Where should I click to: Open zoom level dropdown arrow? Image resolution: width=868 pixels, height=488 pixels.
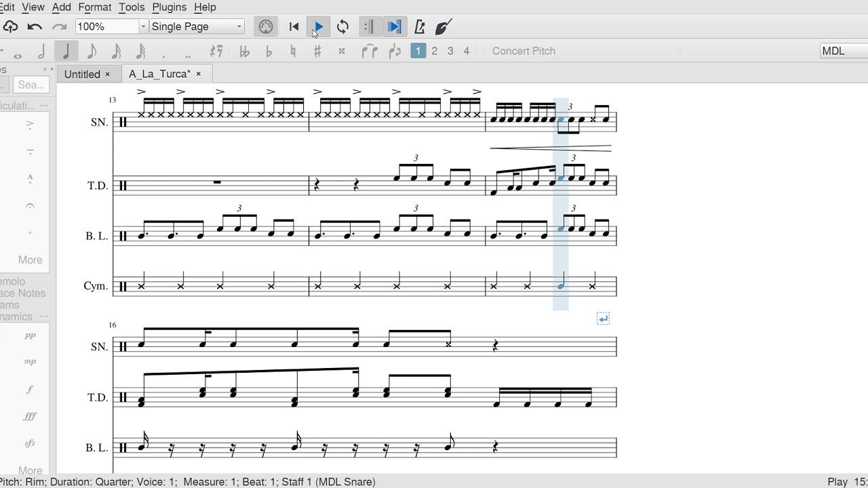tap(143, 26)
